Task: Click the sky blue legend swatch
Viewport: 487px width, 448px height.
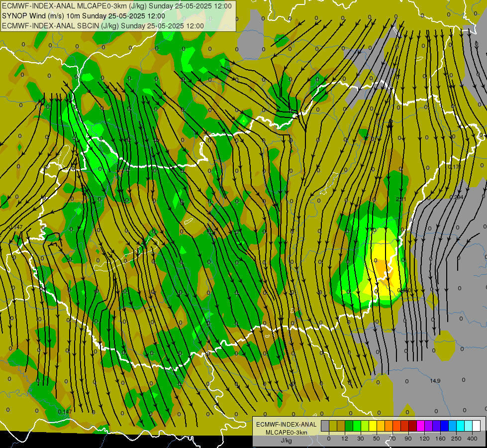Action: [453, 426]
